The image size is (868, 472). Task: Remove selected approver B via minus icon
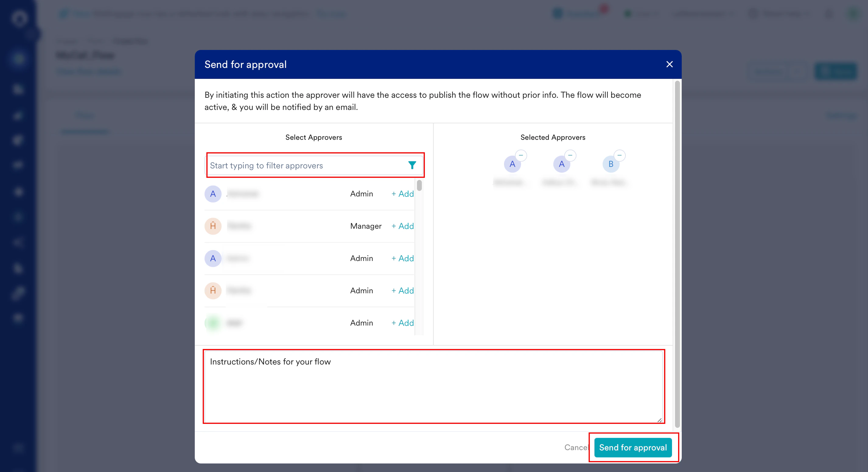pos(619,155)
